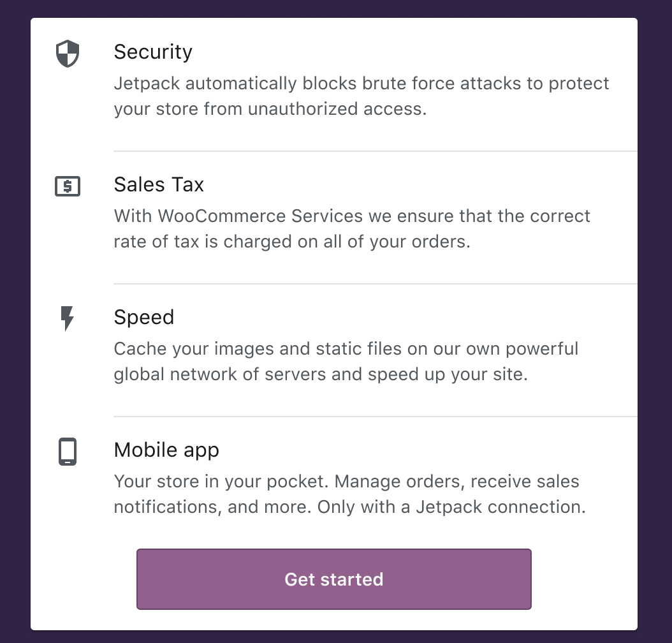Viewport: 672px width, 643px height.
Task: Click the divider below the Security section
Action: [x=375, y=151]
